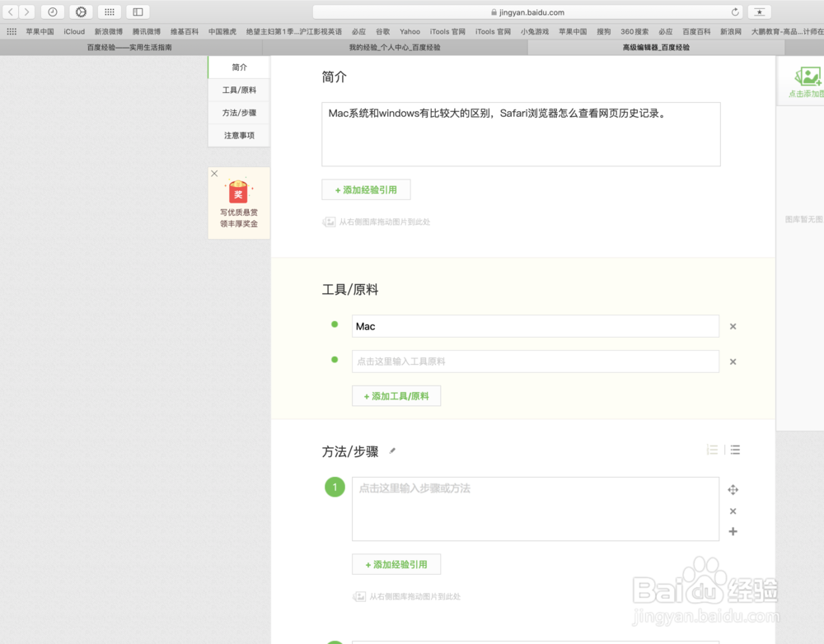The image size is (824, 644).
Task: Click the pencil icon next to 方法/步骤
Action: click(x=392, y=451)
